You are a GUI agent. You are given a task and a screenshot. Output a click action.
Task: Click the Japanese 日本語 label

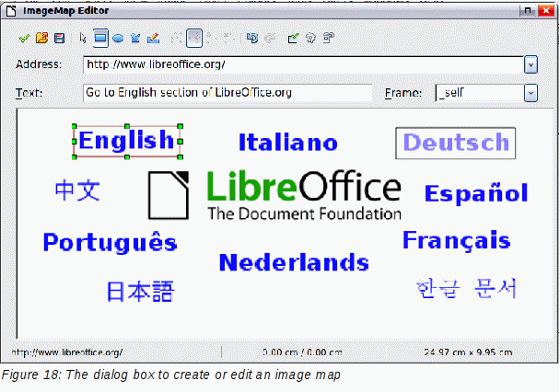(140, 292)
